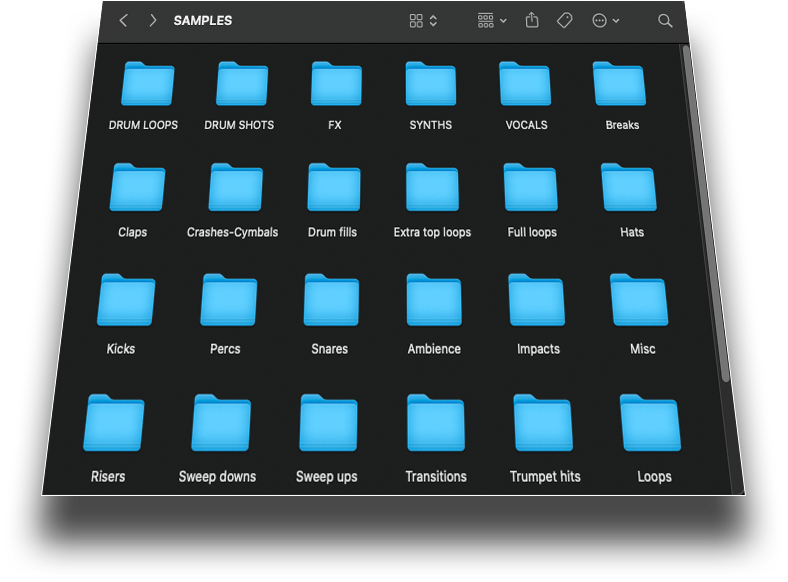Screen dimensions: 788x582
Task: Click the Edit Tags icon
Action: coord(564,20)
